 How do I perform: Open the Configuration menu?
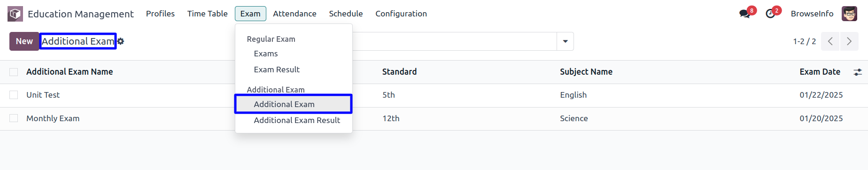click(x=401, y=14)
